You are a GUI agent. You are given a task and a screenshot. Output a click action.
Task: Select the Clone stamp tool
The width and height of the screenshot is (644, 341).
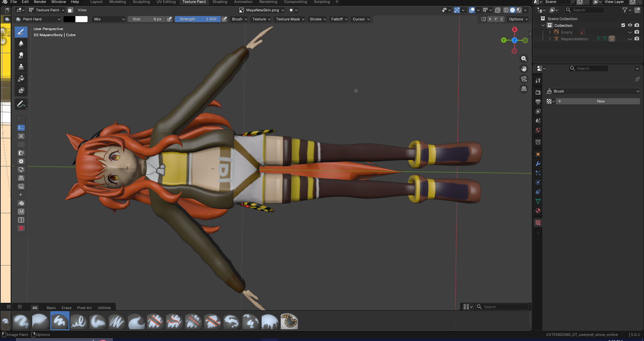(x=21, y=67)
